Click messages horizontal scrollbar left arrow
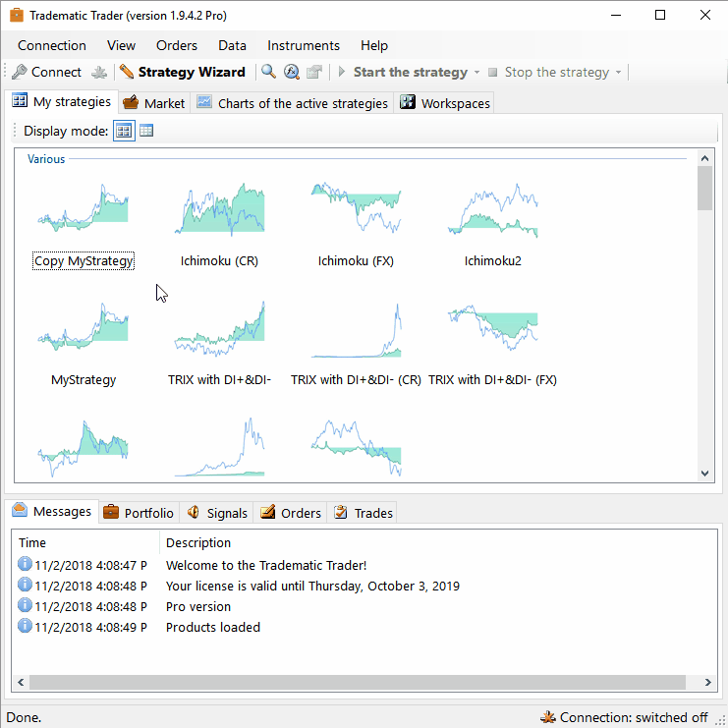The height and width of the screenshot is (728, 728). tap(21, 682)
